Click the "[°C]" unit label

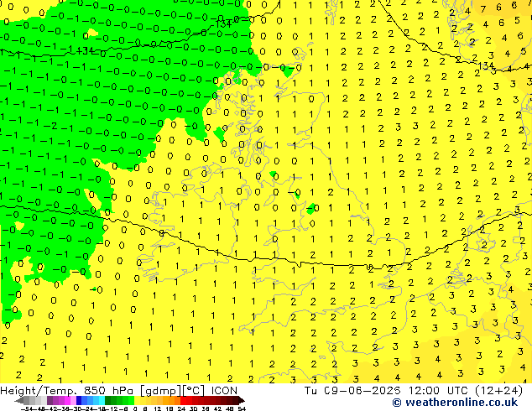point(195,391)
